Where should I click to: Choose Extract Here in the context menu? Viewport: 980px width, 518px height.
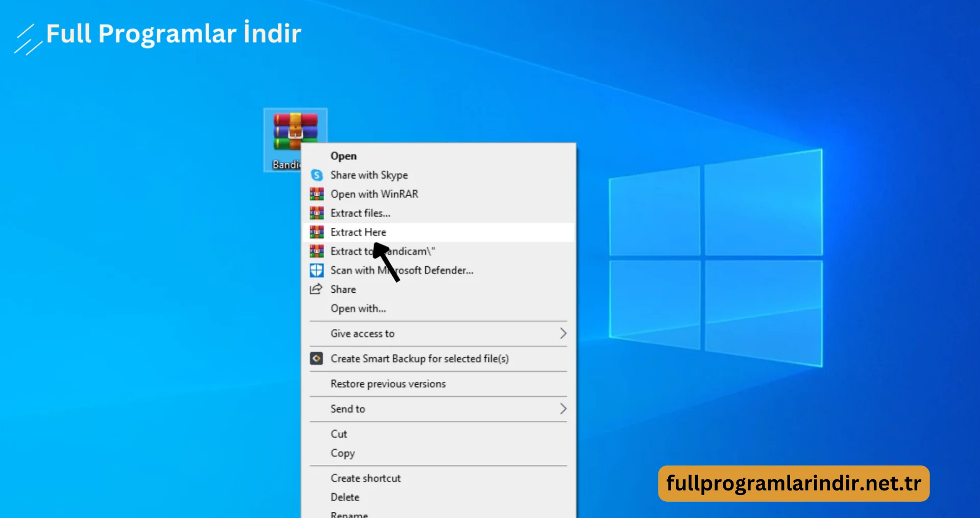[x=439, y=232]
